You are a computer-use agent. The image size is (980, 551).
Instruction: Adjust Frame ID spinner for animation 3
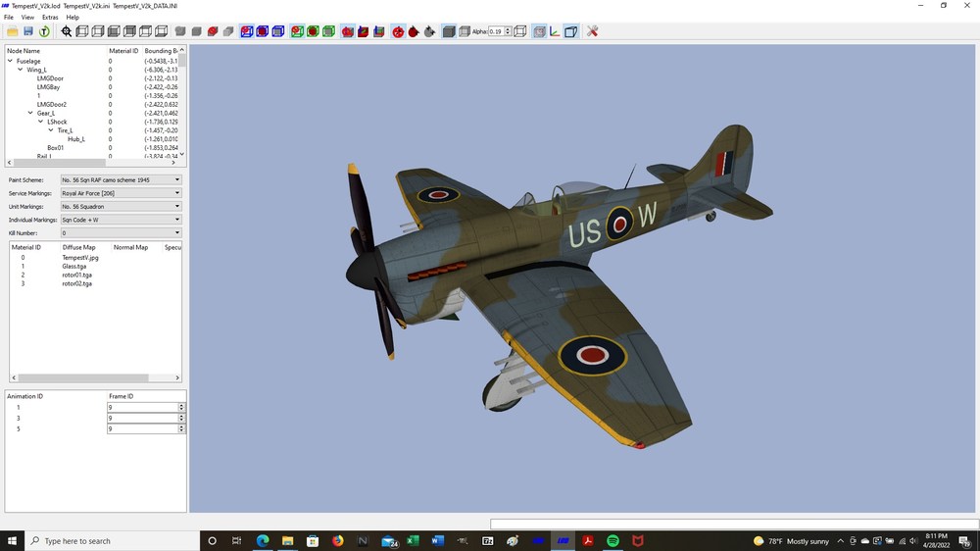pyautogui.click(x=181, y=418)
